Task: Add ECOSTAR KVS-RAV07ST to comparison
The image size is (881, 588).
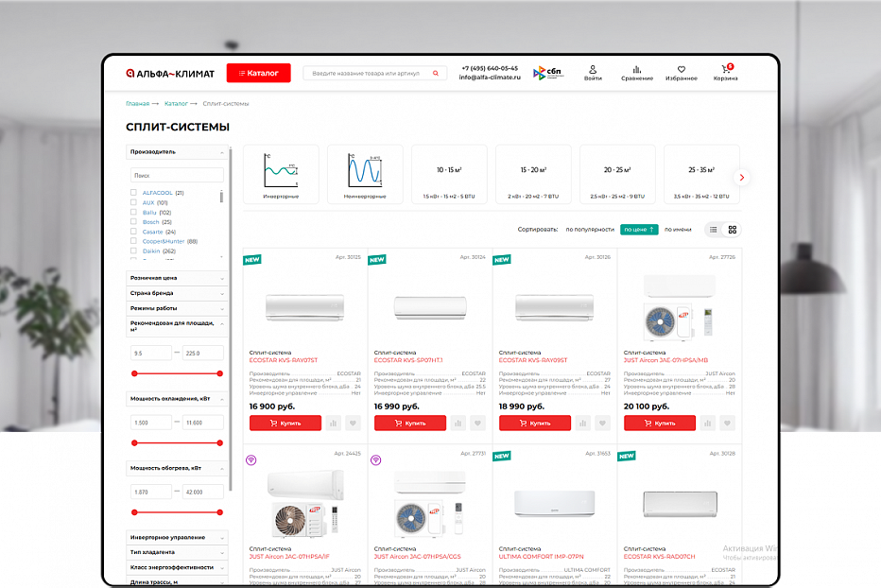Action: point(333,423)
